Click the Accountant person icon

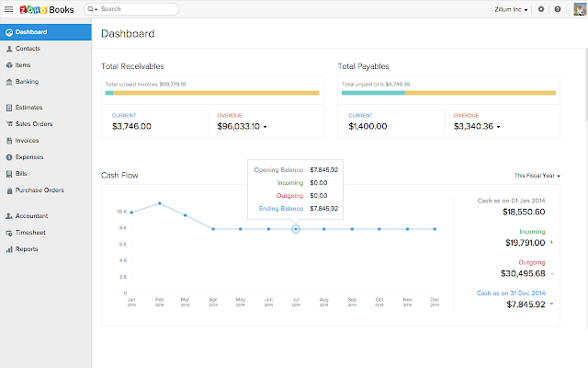9,216
